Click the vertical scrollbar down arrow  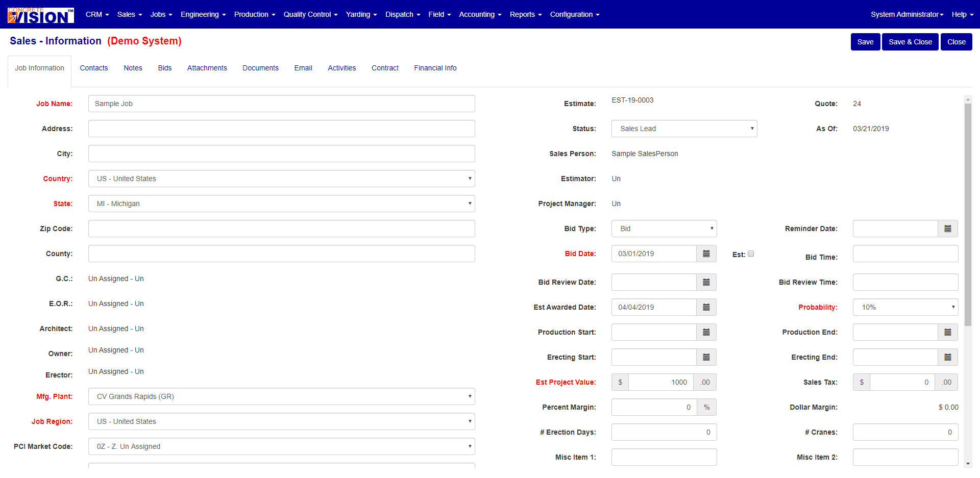(x=968, y=464)
